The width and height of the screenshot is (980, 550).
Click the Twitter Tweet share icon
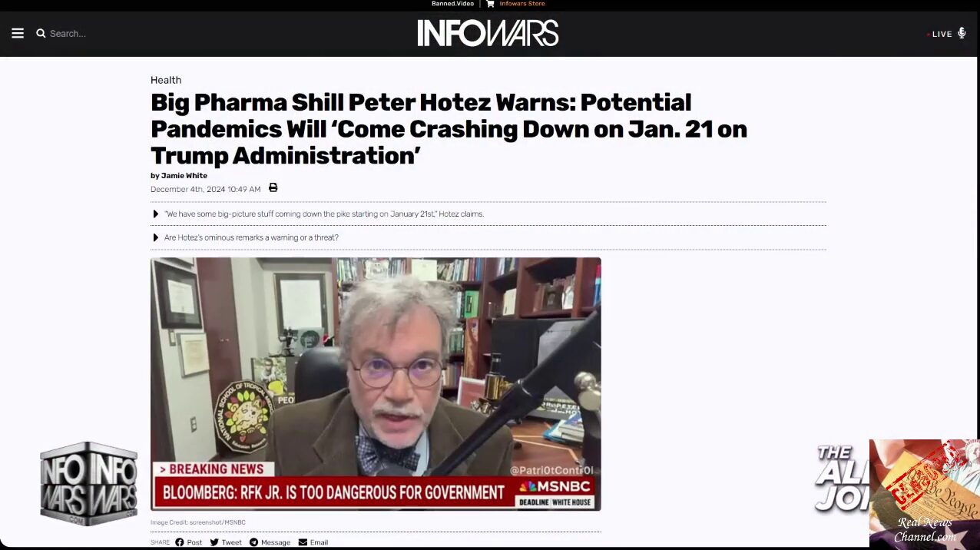[x=214, y=542]
